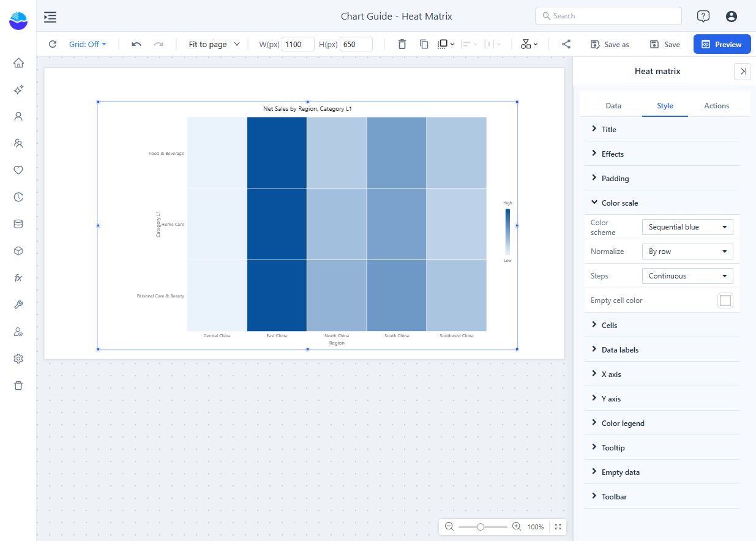Toggle the navigation menu icon beside the logo
The width and height of the screenshot is (756, 541).
(x=50, y=17)
